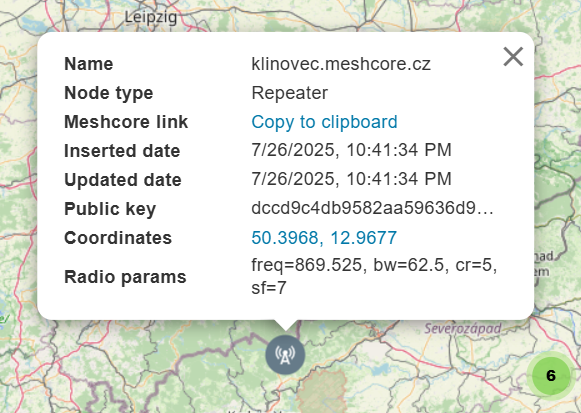
Task: Click the Name field label
Action: coord(89,64)
